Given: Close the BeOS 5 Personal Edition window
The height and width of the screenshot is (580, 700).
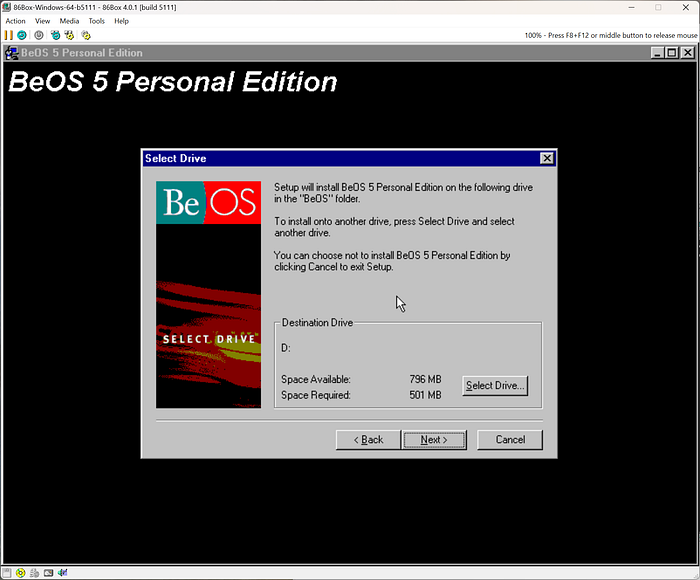Looking at the screenshot, I should click(x=688, y=53).
